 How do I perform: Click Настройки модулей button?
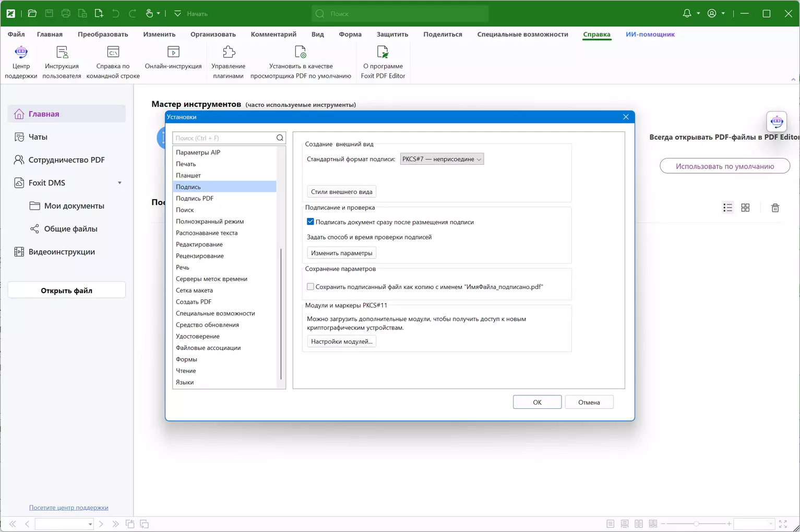(x=342, y=342)
